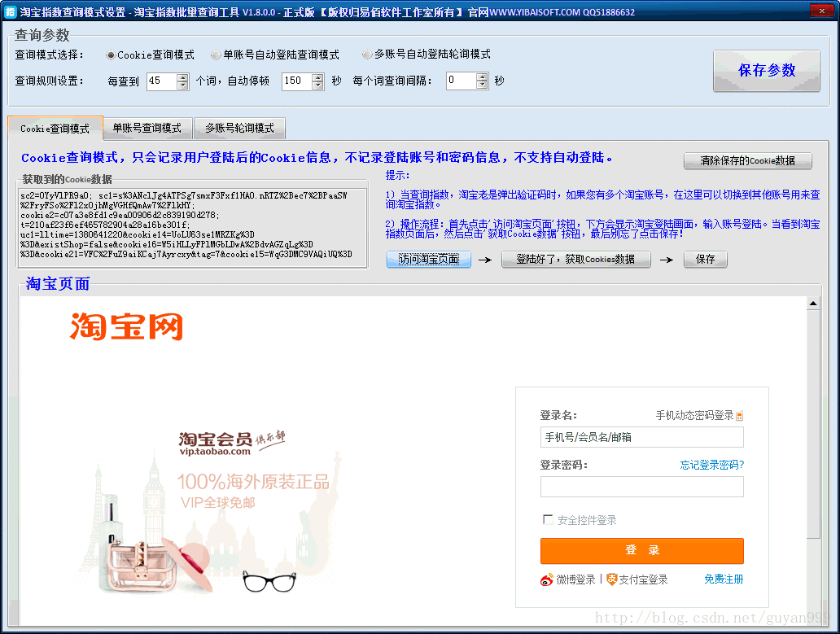Image resolution: width=840 pixels, height=634 pixels.
Task: Click the application icon in title bar
Action: pyautogui.click(x=11, y=11)
